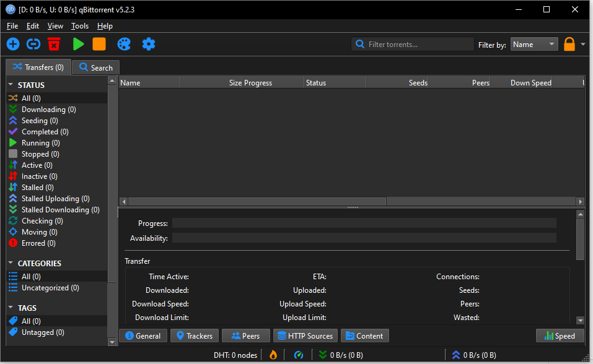593x364 pixels.
Task: Open the View menu
Action: (55, 26)
